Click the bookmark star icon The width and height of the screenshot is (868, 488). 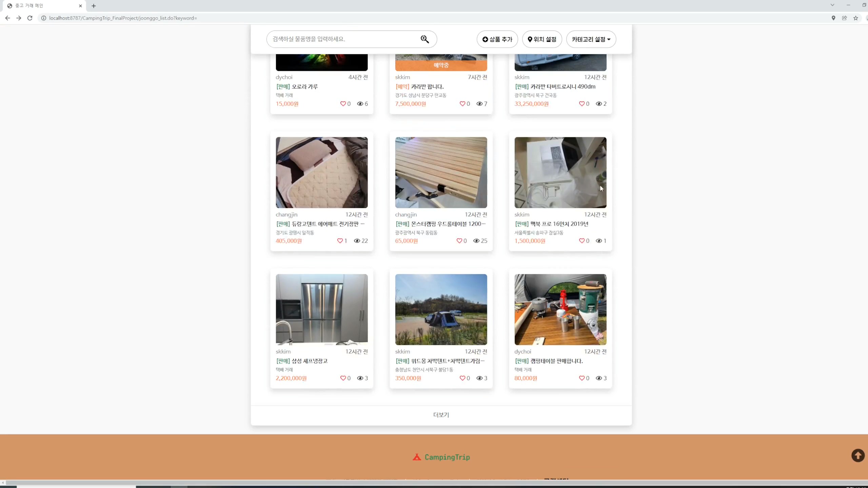(x=855, y=18)
